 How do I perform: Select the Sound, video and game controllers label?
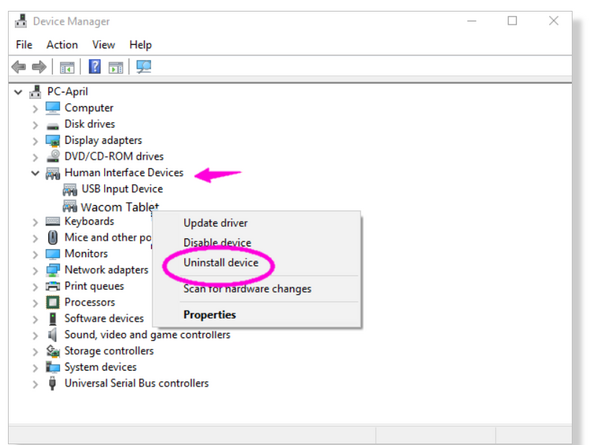coord(147,335)
